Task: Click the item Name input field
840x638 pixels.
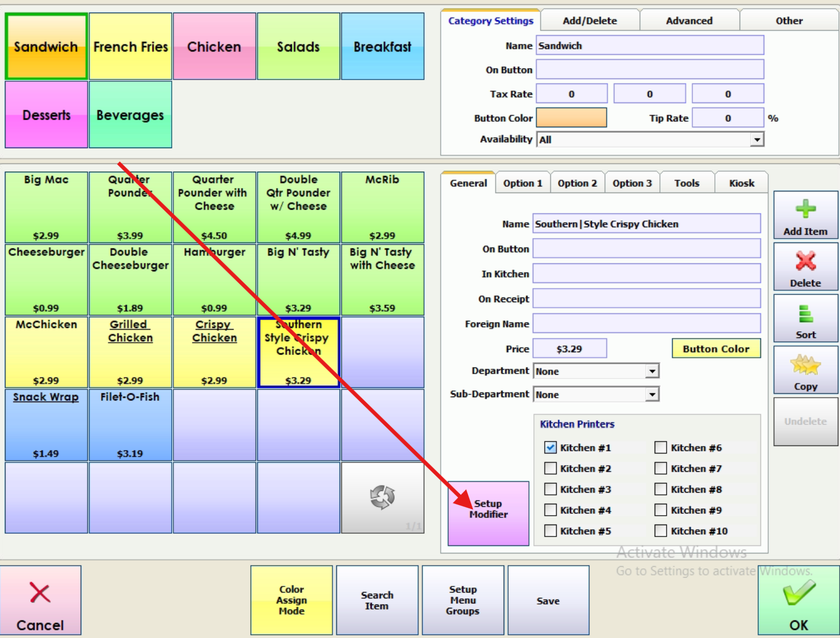Action: coord(646,224)
